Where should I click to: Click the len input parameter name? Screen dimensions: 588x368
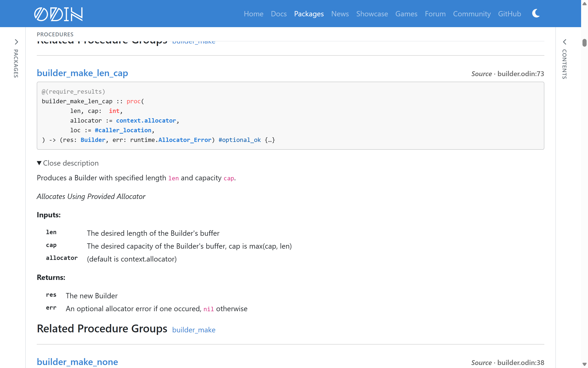[x=51, y=232]
